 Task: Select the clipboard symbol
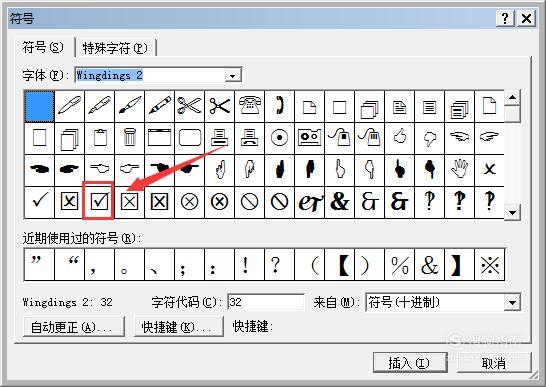(x=100, y=137)
